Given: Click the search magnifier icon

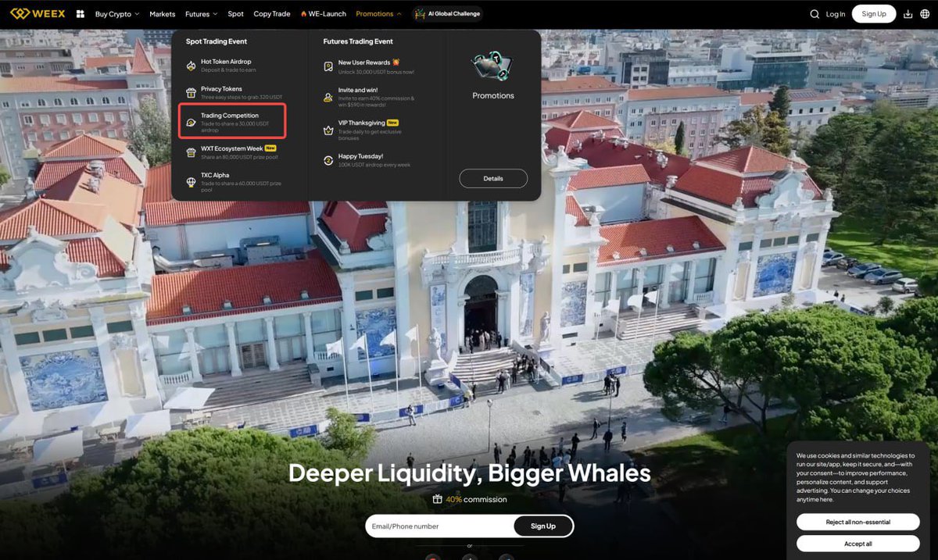Looking at the screenshot, I should [x=814, y=13].
